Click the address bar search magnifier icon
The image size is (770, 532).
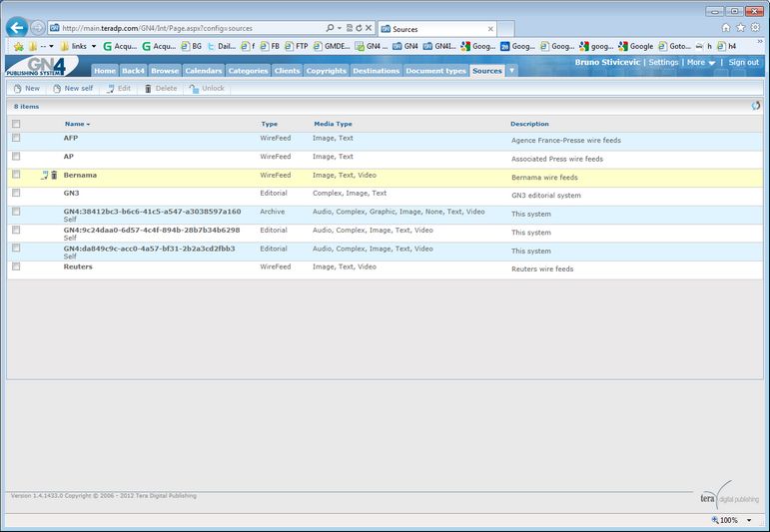tap(330, 28)
